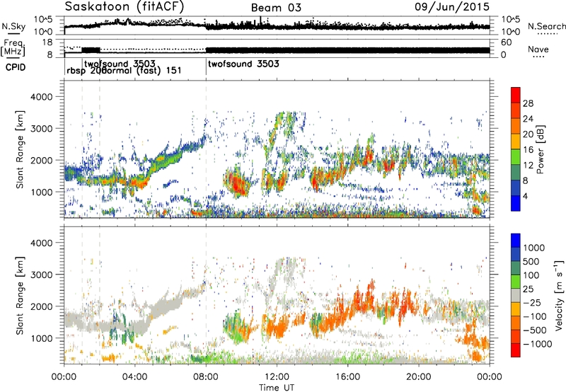Click the '04:00' time axis tick label

point(134,377)
